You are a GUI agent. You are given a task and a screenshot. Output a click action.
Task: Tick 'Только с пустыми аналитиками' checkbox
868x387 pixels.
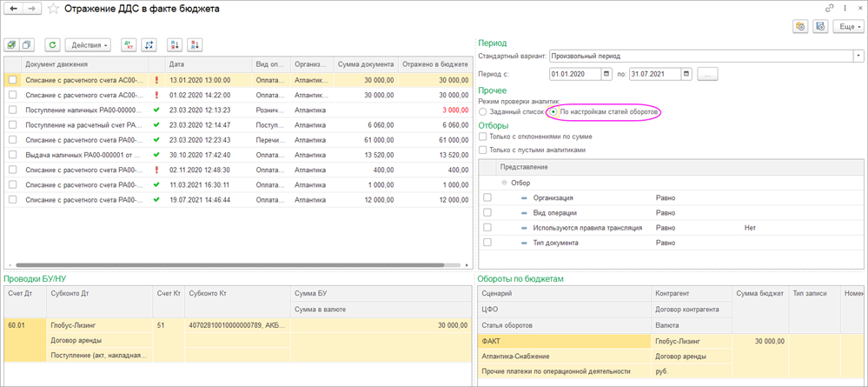[x=483, y=150]
